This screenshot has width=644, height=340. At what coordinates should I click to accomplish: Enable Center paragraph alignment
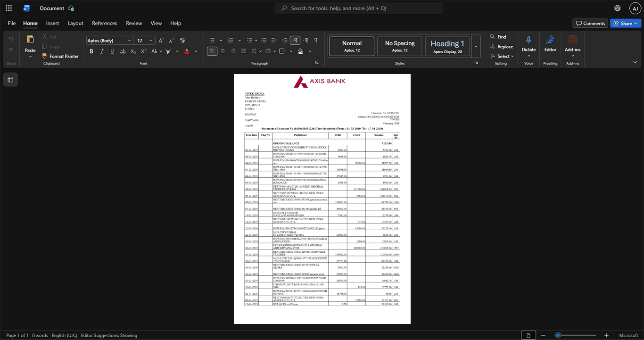(223, 51)
